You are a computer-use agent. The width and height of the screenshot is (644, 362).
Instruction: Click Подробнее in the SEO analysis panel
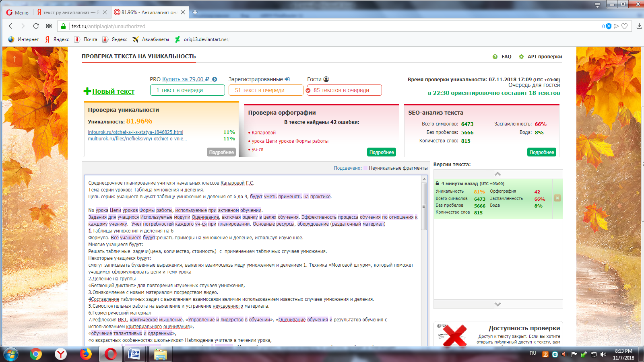(x=542, y=152)
